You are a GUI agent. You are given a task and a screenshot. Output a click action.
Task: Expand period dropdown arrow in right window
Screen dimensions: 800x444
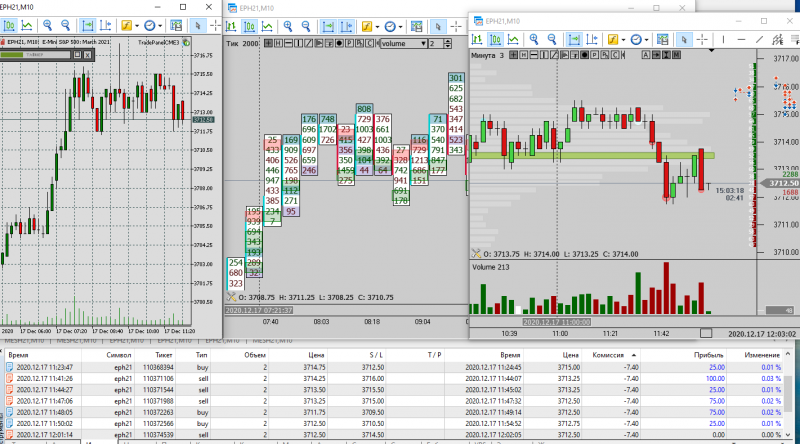point(646,40)
